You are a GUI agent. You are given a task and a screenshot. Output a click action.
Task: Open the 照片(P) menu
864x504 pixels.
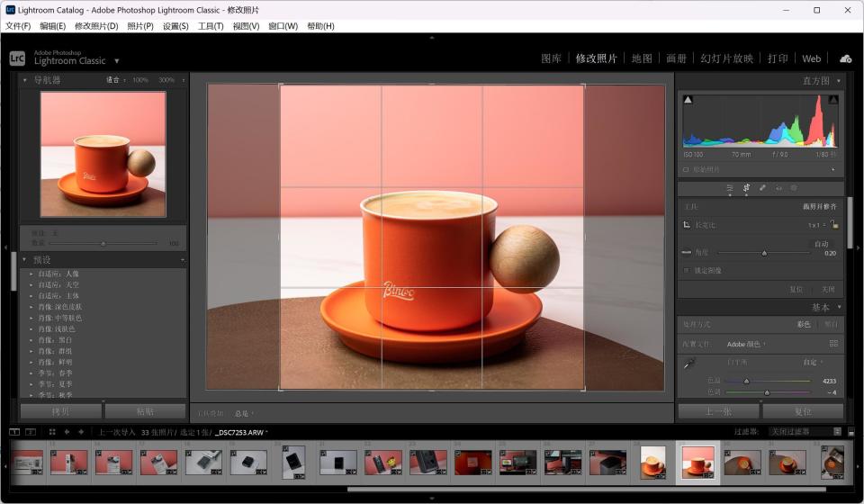(140, 26)
